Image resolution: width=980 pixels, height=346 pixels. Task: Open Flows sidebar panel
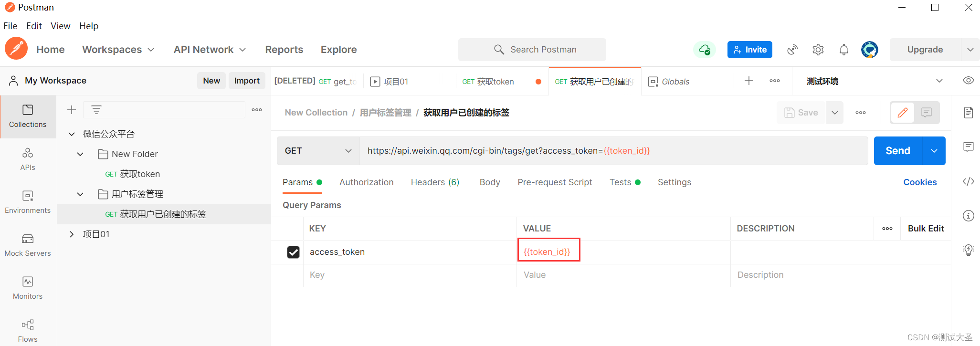point(28,331)
